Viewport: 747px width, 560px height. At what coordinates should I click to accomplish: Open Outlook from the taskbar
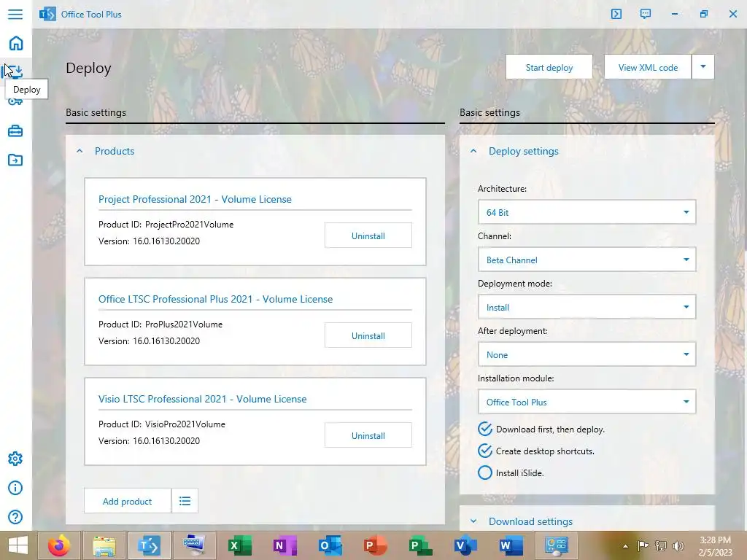(330, 545)
